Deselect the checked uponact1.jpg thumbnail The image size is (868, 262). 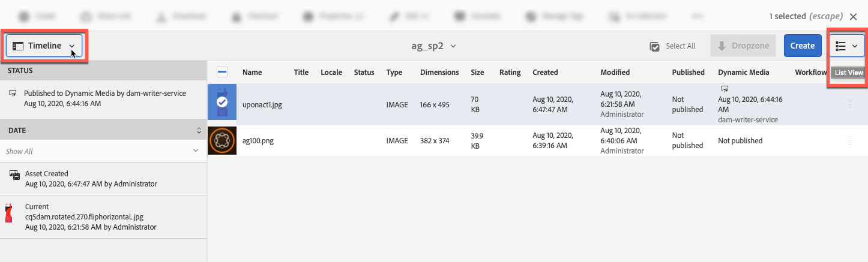pos(222,103)
